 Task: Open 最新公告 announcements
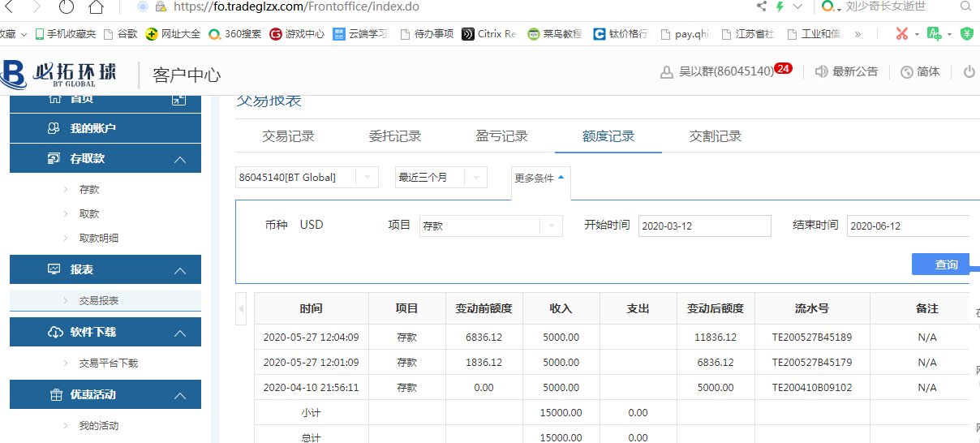point(846,71)
